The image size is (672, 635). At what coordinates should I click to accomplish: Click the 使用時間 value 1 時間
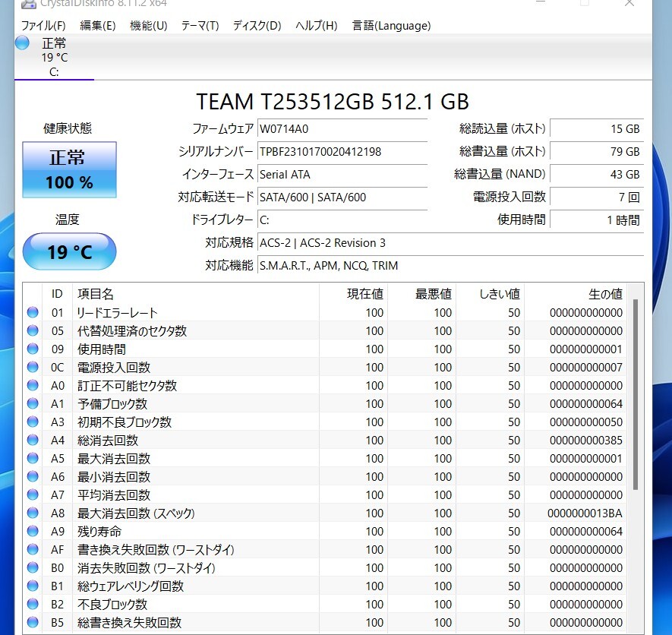click(597, 220)
